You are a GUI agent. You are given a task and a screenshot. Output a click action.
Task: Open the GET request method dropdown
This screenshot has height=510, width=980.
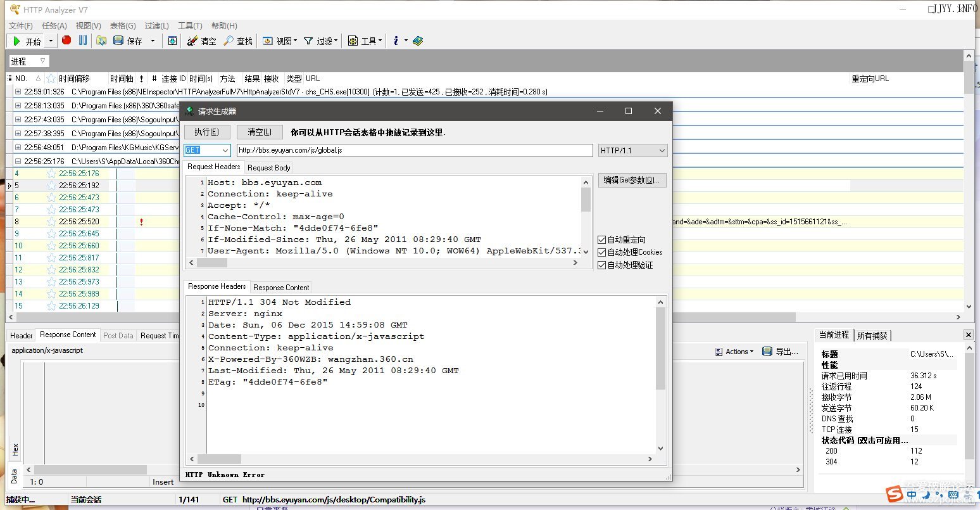click(225, 150)
